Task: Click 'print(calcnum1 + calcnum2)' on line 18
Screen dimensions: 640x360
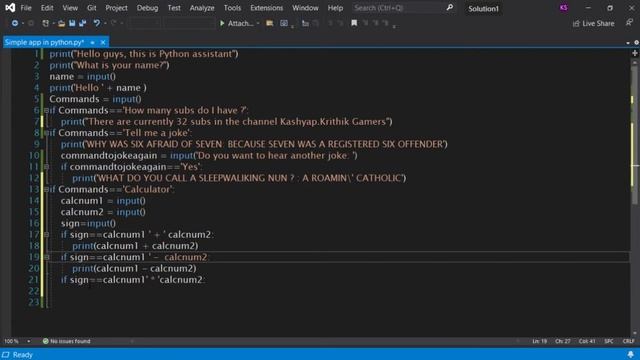Action: click(x=135, y=246)
